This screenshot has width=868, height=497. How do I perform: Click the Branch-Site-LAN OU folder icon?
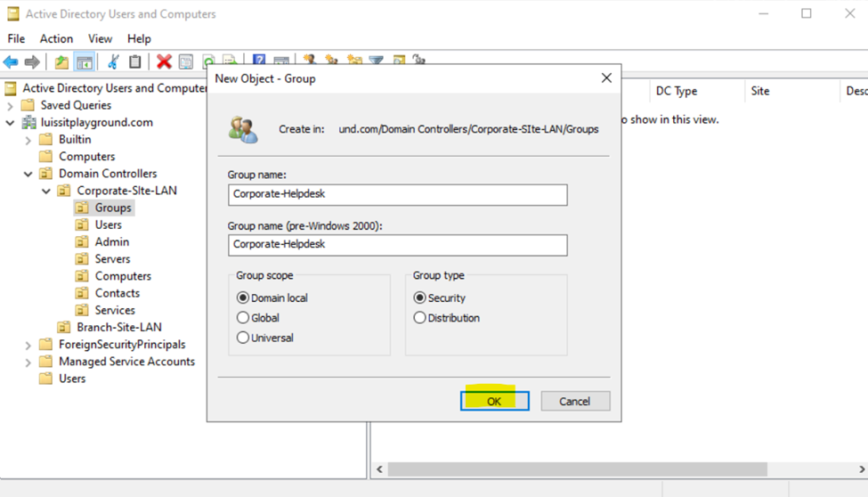64,327
